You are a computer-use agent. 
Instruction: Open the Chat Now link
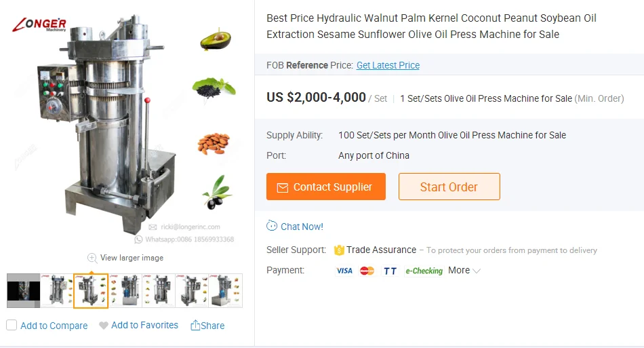(302, 227)
